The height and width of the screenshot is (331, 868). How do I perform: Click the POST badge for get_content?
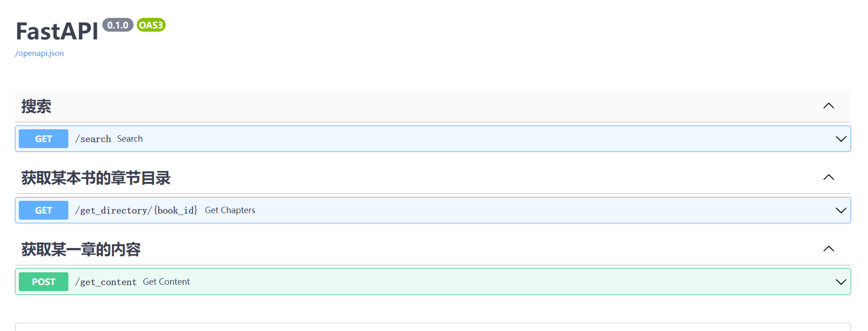pos(44,282)
